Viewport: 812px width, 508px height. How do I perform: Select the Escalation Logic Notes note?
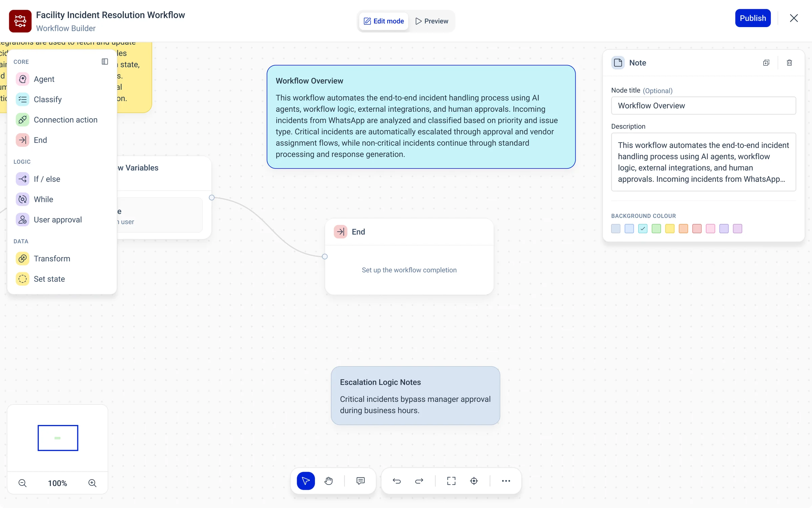tap(415, 396)
